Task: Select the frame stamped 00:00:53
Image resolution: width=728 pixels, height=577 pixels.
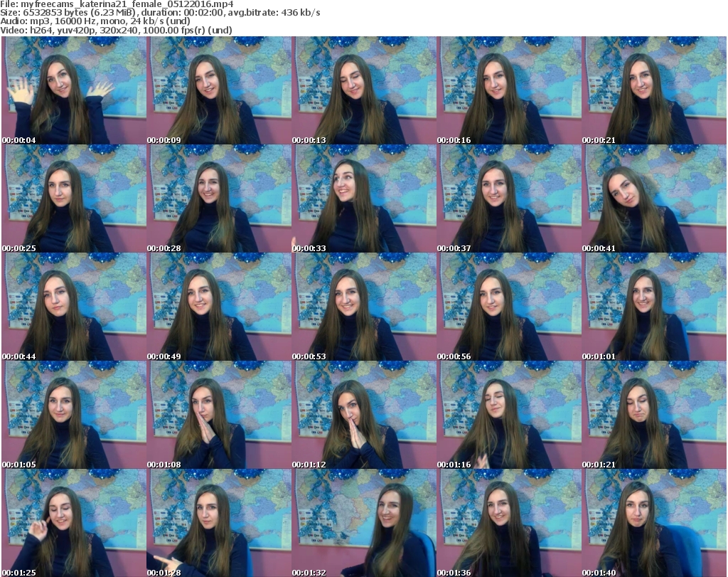Action: click(363, 307)
